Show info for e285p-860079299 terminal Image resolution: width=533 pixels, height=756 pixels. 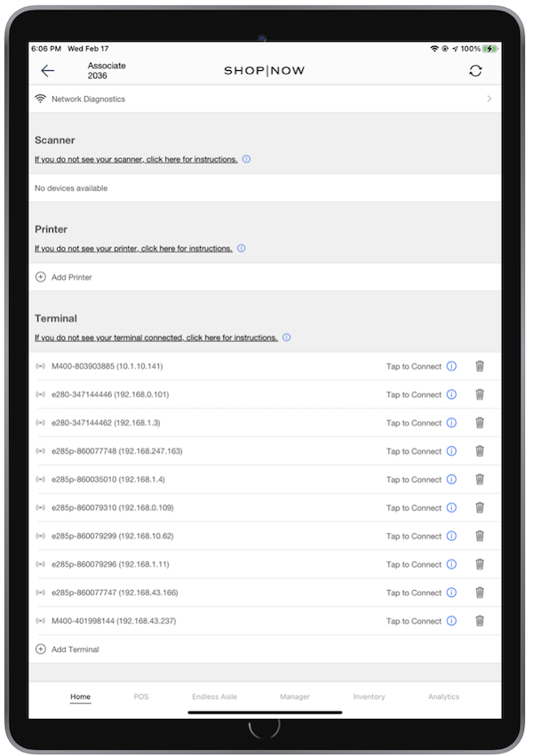point(451,537)
